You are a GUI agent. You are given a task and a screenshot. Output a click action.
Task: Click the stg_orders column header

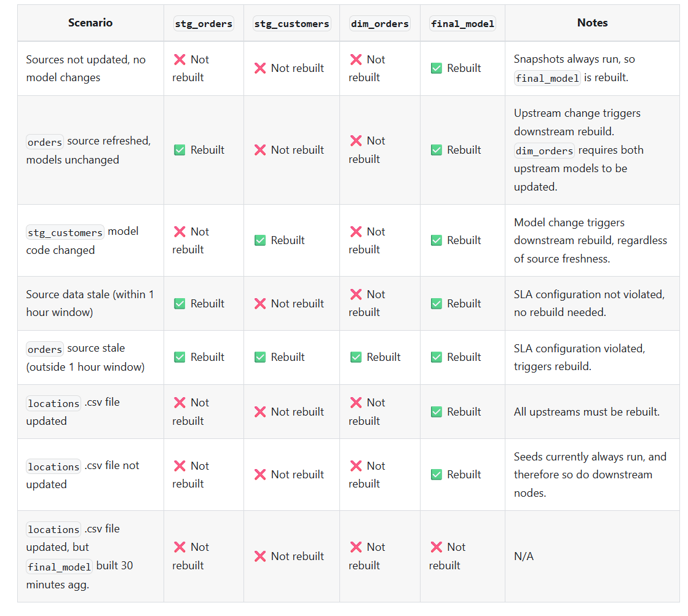[x=204, y=24]
